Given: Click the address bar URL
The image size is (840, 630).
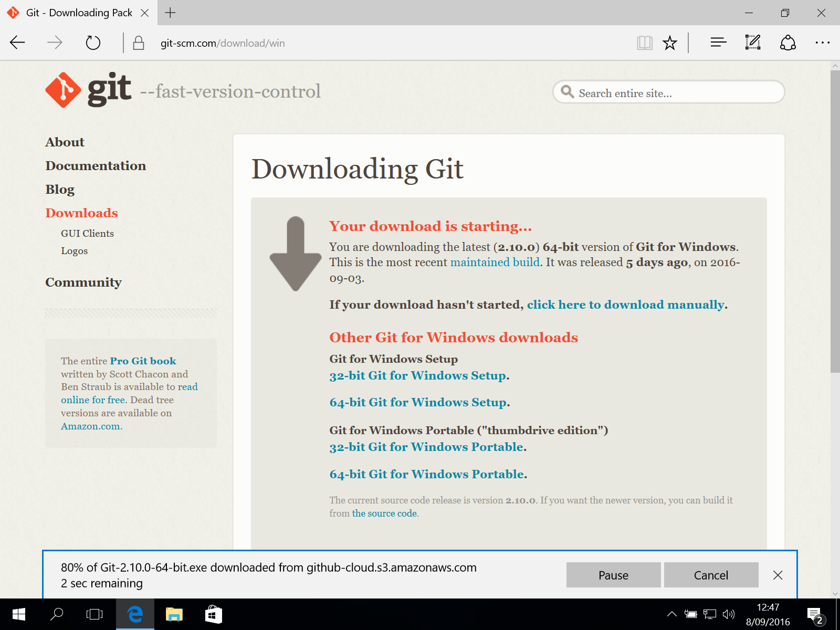Looking at the screenshot, I should point(223,43).
